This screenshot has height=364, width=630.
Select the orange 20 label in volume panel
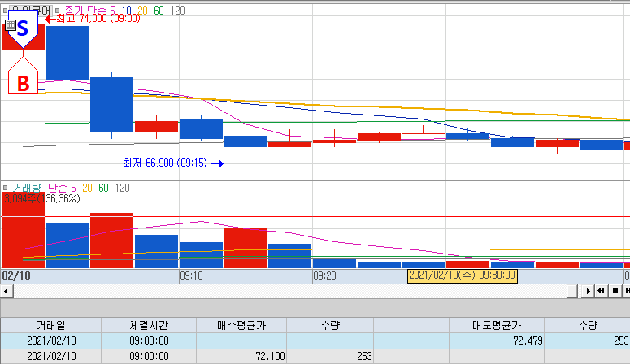87,188
